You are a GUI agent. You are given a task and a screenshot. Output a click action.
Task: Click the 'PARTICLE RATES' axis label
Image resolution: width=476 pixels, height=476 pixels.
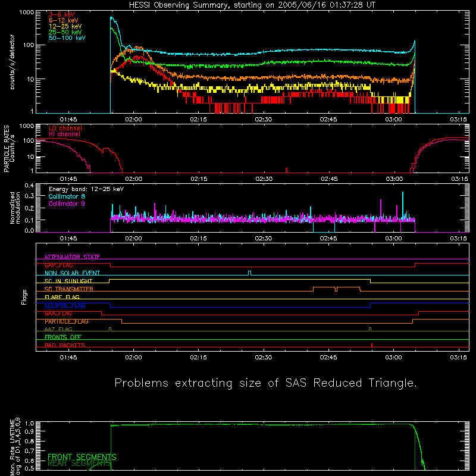click(x=7, y=149)
